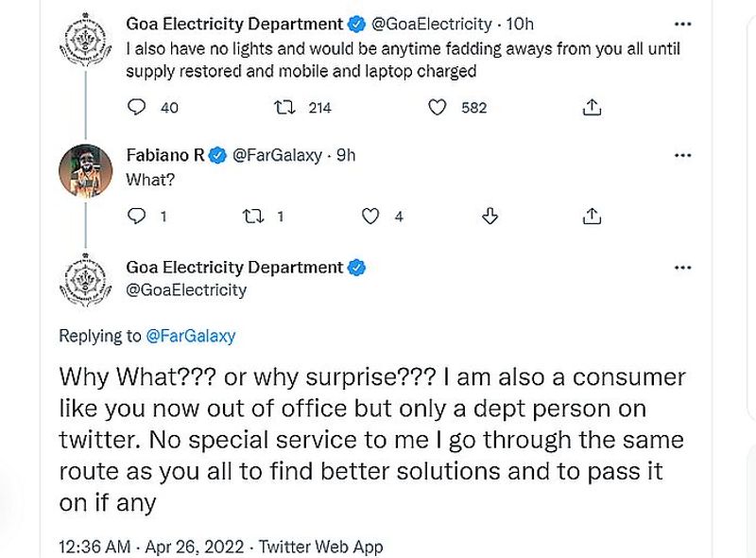Open more options on the main reply tweet
The height and width of the screenshot is (558, 756).
click(x=682, y=268)
